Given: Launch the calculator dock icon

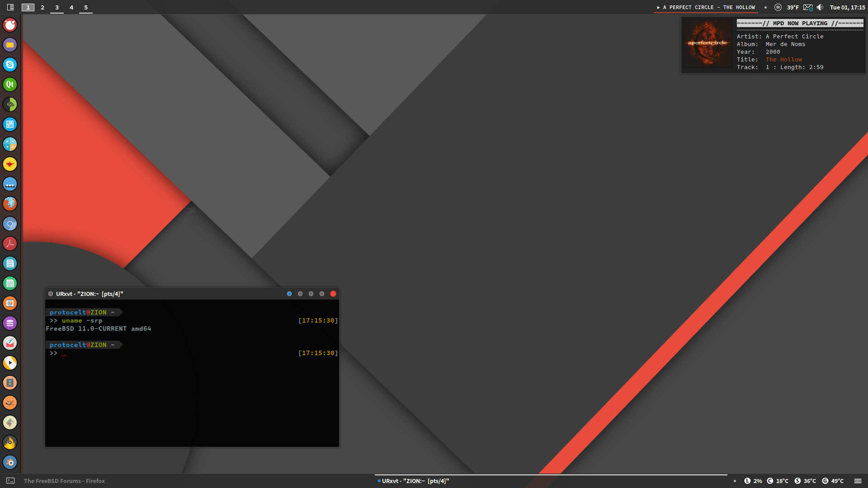Looking at the screenshot, I should click(10, 144).
